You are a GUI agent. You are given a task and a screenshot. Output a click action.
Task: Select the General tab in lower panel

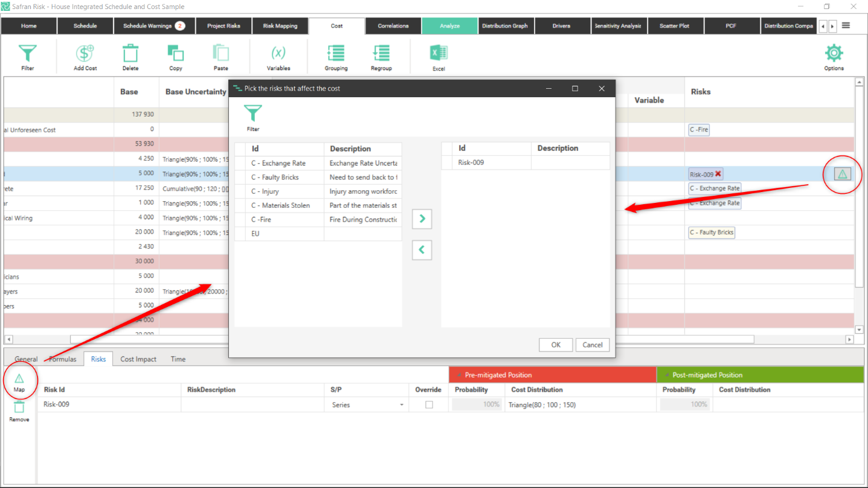coord(26,359)
